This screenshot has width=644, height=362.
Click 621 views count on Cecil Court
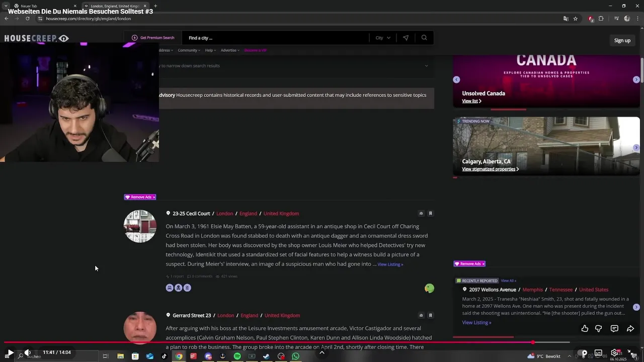pos(226,276)
